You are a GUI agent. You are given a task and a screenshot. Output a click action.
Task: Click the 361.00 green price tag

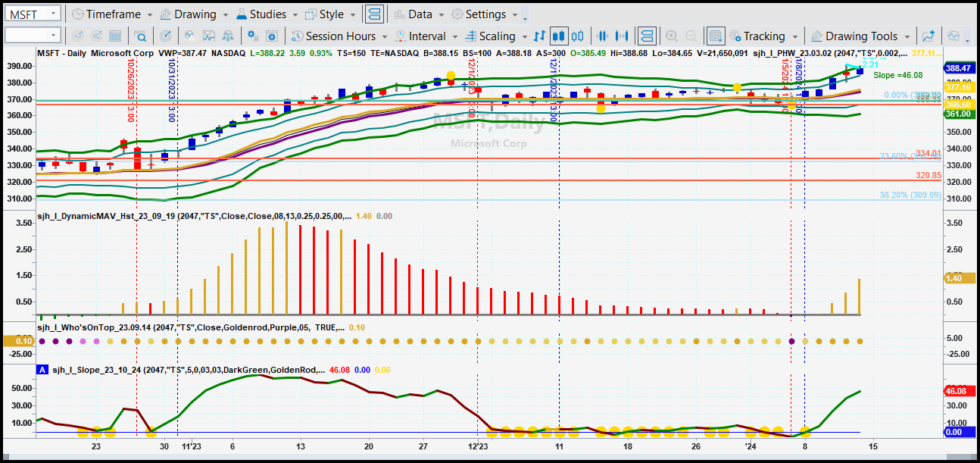[x=958, y=114]
